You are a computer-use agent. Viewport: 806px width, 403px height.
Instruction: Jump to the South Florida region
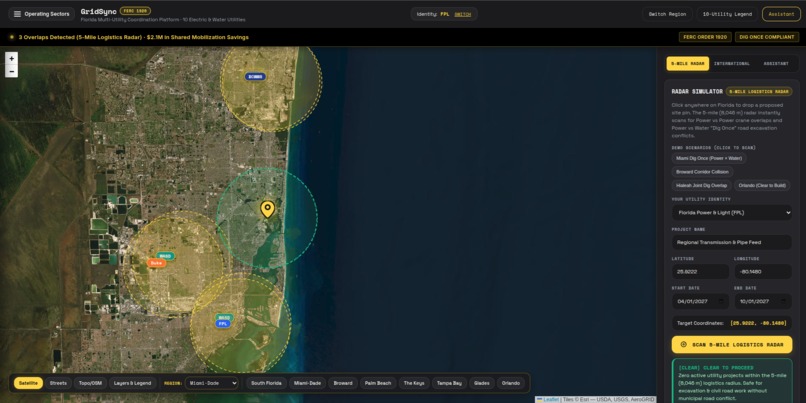click(266, 383)
